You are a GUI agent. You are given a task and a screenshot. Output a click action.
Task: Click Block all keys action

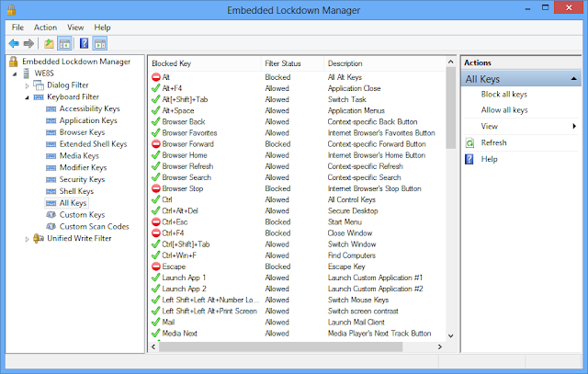[504, 94]
